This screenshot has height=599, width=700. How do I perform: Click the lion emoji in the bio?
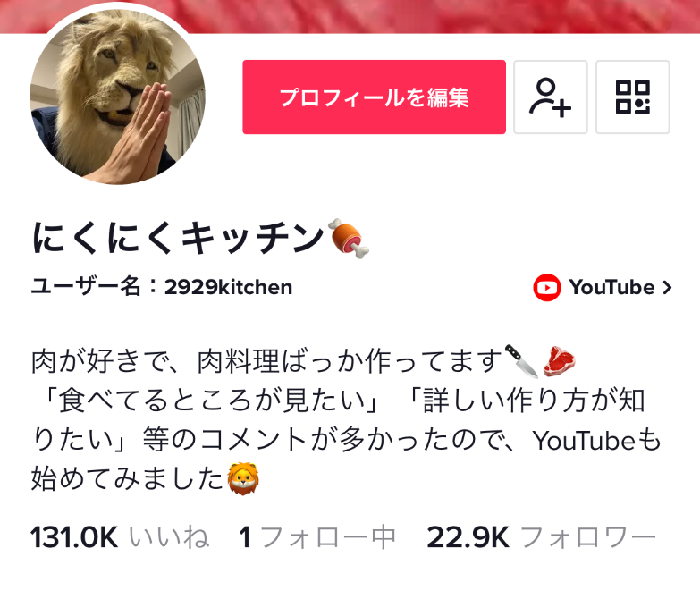coord(243,479)
